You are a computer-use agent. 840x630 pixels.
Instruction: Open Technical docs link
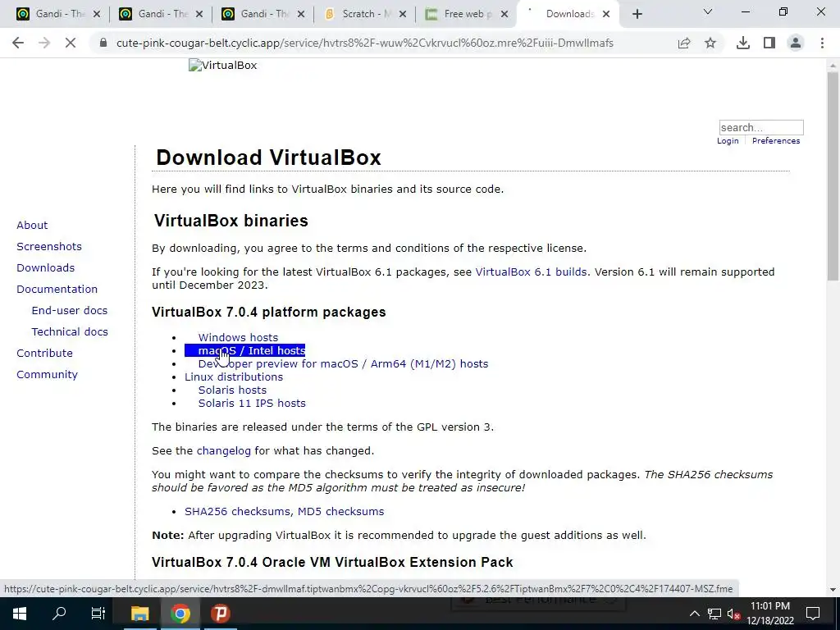coord(70,332)
